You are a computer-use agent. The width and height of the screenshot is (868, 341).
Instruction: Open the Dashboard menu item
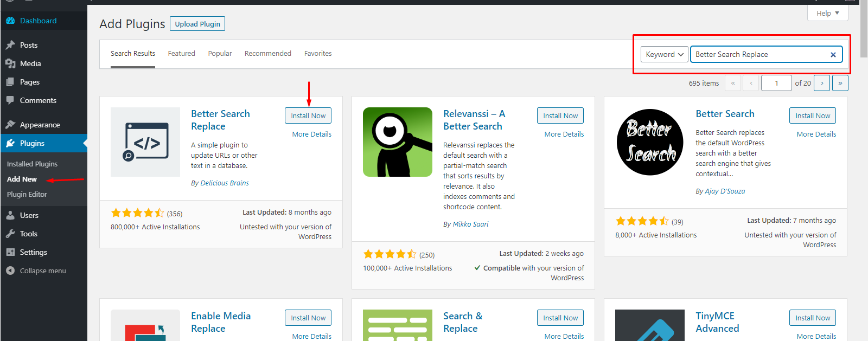43,21
